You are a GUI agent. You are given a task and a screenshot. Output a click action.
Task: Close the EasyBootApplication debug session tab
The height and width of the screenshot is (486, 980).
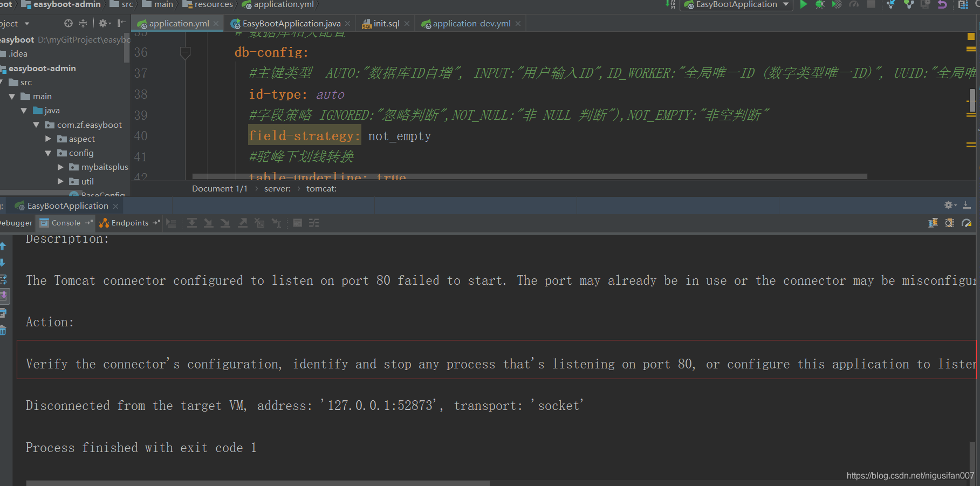coord(115,206)
